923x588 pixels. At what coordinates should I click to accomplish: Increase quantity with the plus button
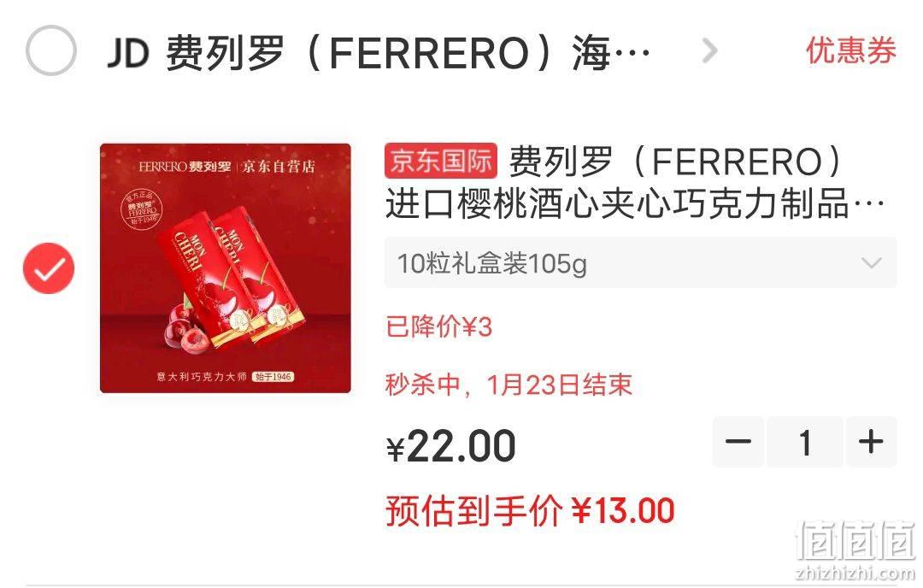pos(871,442)
